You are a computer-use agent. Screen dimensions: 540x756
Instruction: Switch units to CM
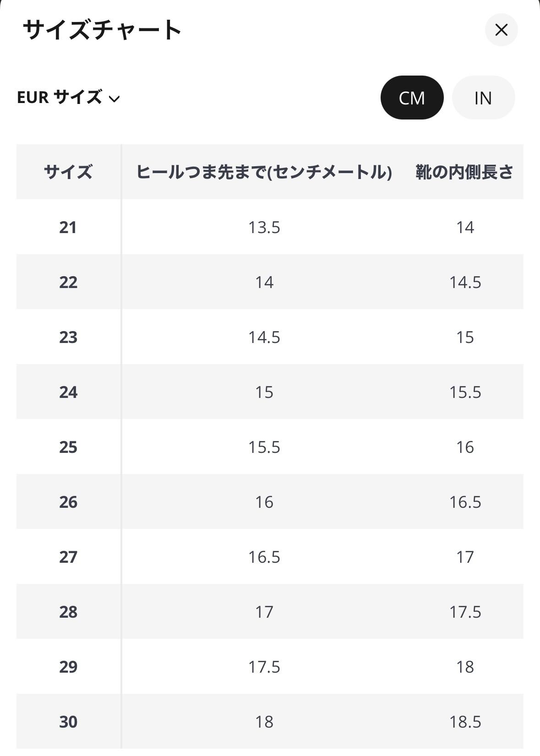412,98
